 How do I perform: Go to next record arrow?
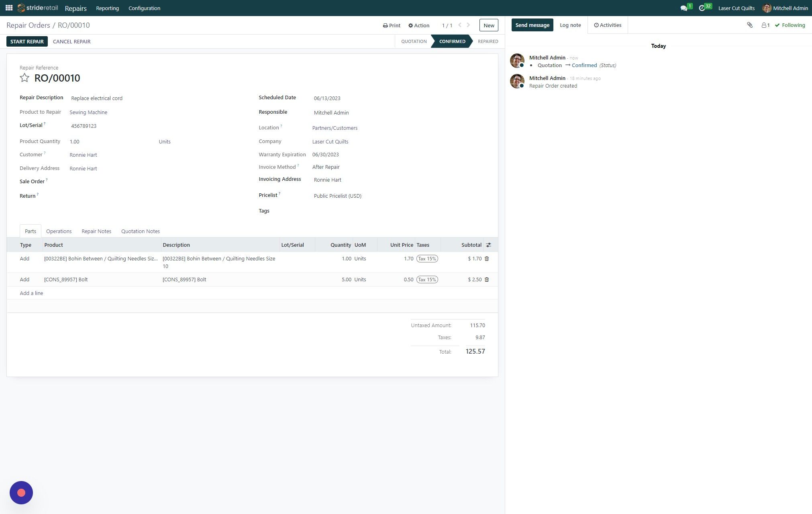pos(468,25)
